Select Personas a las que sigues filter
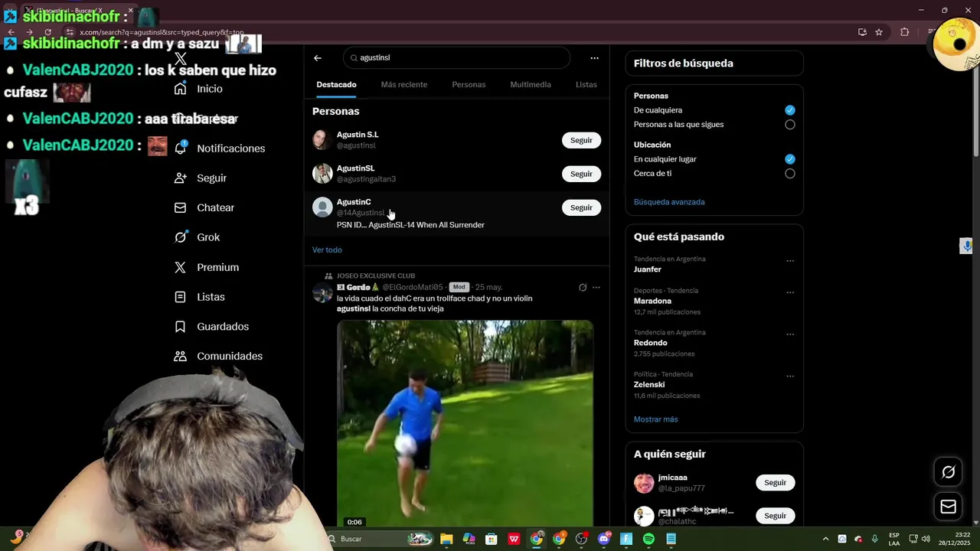980x551 pixels. coord(789,125)
